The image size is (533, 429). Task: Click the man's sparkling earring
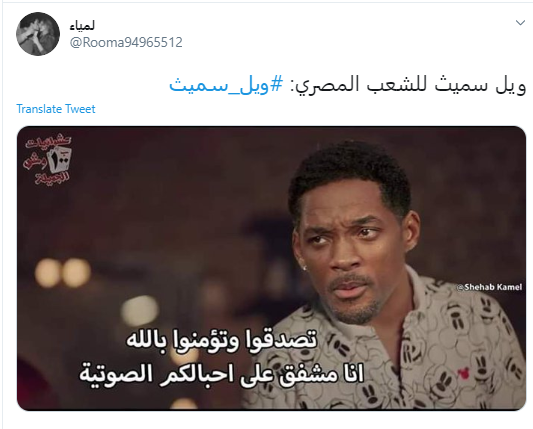tap(304, 268)
